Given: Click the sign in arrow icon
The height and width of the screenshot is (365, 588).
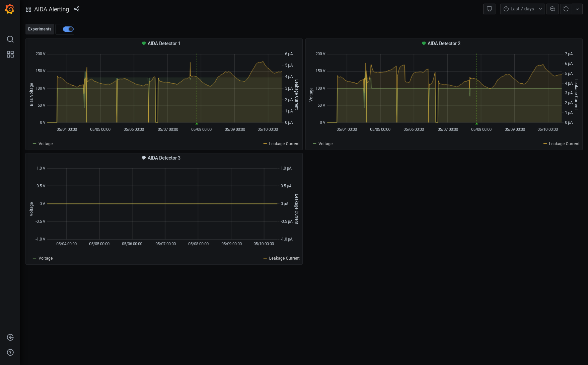Looking at the screenshot, I should pos(10,337).
